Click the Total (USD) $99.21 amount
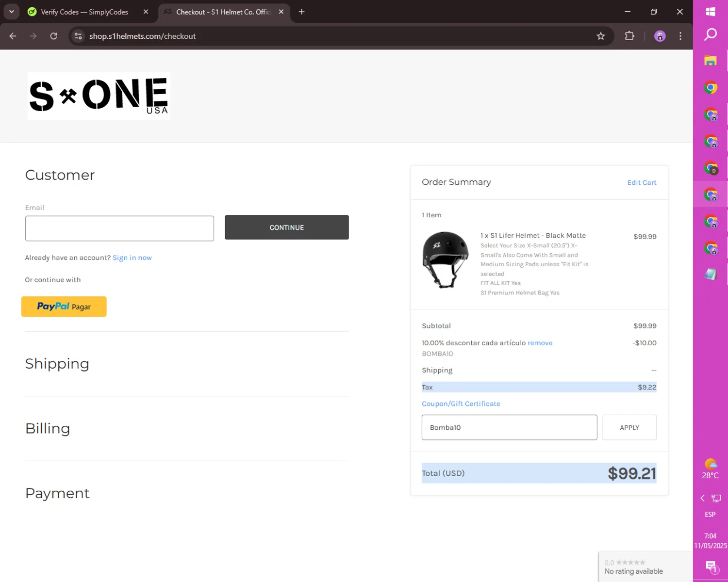 [x=632, y=473]
